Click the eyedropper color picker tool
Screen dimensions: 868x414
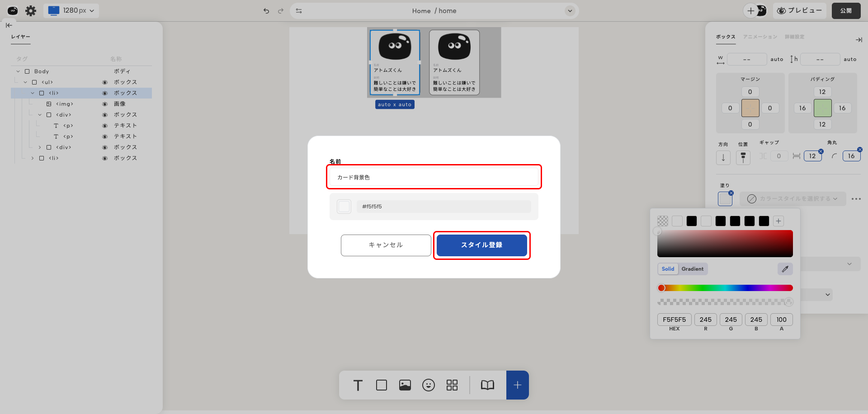point(785,269)
